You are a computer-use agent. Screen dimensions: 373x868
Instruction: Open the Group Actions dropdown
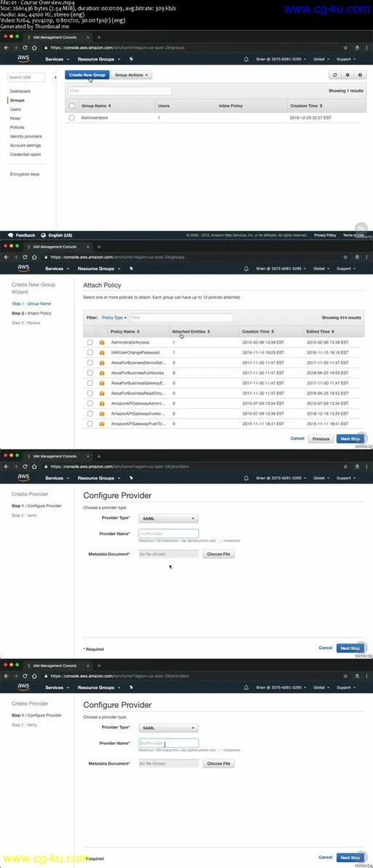point(132,75)
